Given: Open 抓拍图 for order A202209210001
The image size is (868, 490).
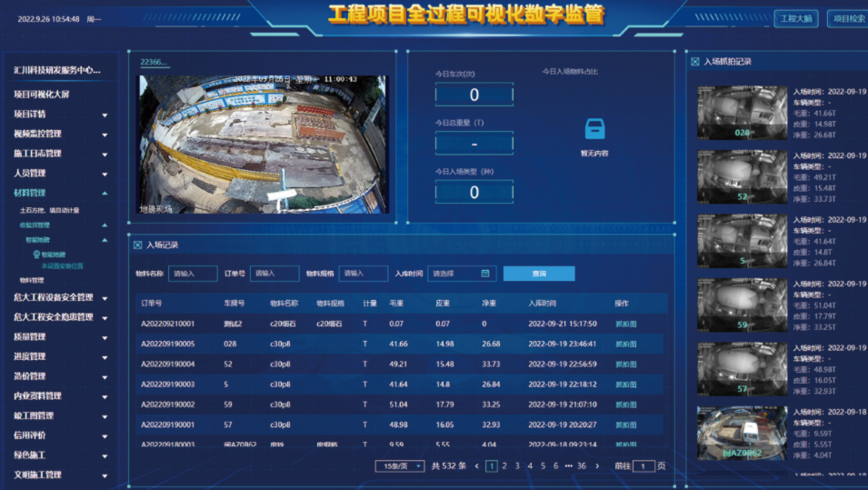Looking at the screenshot, I should click(626, 324).
